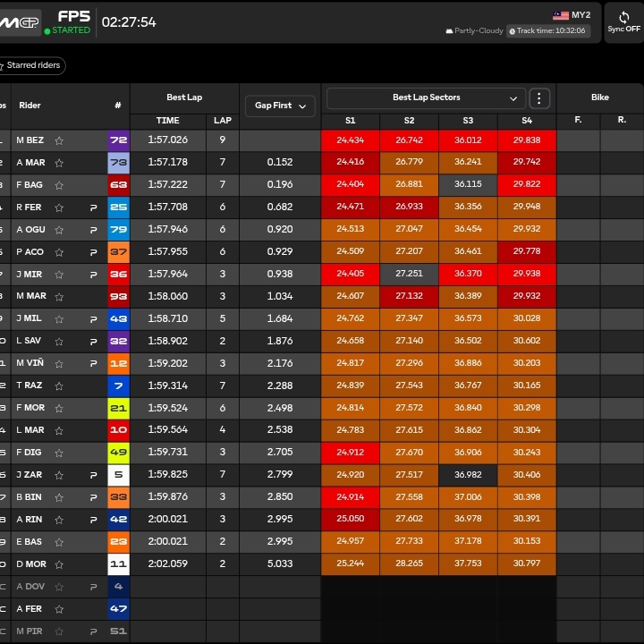Screen dimensions: 644x644
Task: Click the Rider column header
Action: coord(30,106)
